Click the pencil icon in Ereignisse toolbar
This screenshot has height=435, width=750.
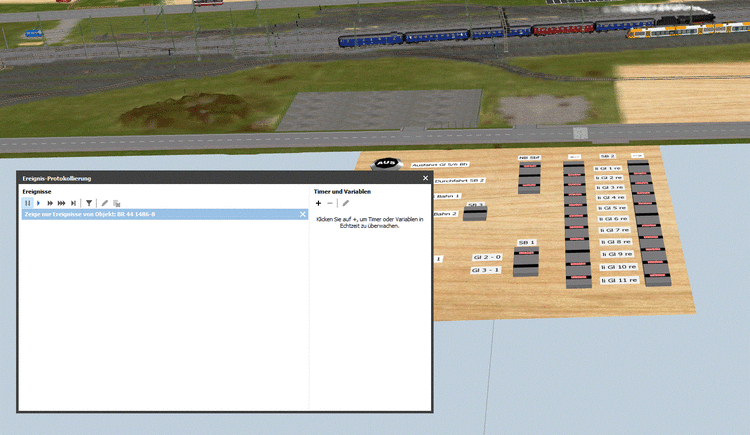pyautogui.click(x=104, y=203)
